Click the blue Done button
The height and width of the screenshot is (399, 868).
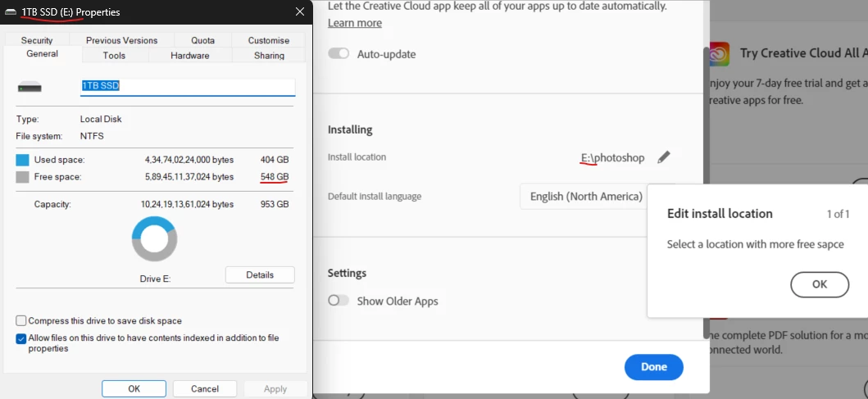click(654, 367)
